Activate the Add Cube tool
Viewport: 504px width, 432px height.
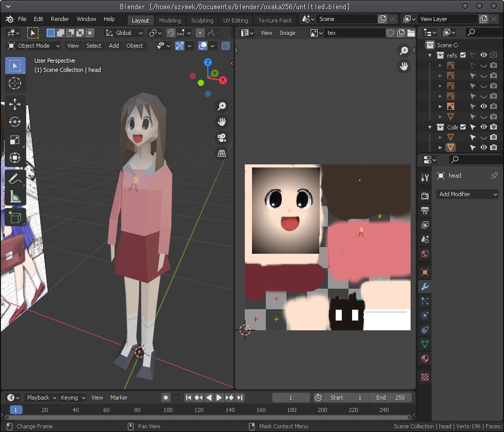pyautogui.click(x=15, y=217)
